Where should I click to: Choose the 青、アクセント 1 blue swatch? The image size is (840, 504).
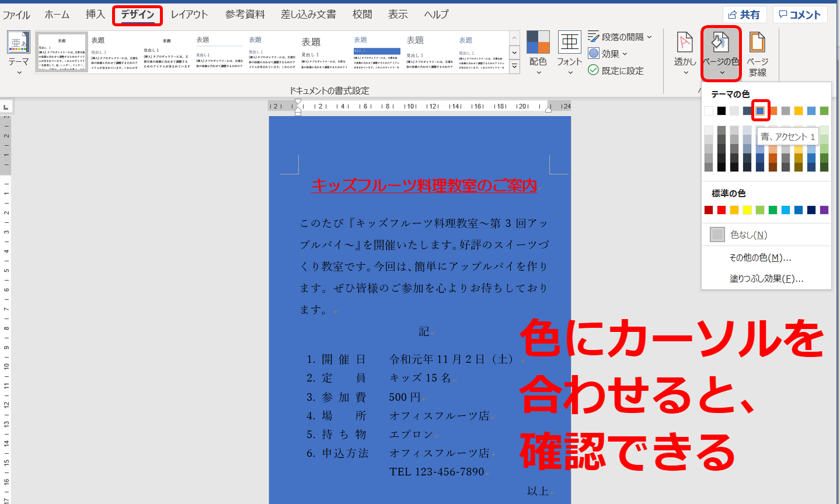[760, 111]
